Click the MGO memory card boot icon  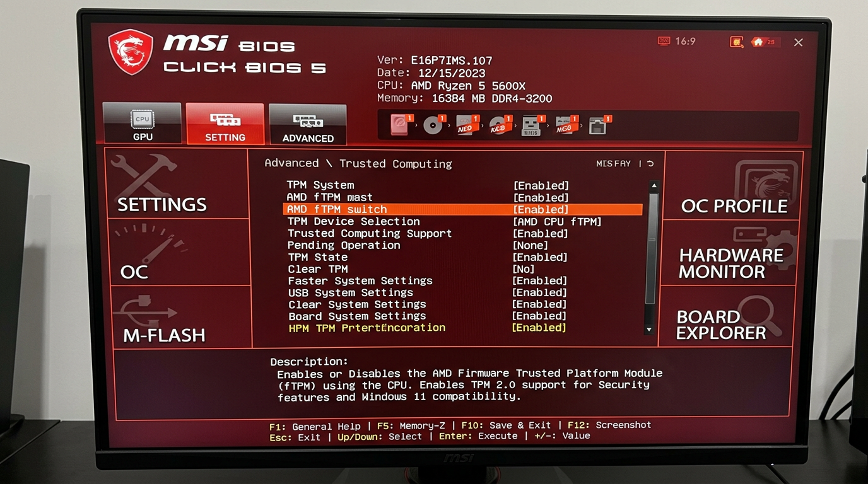click(566, 125)
